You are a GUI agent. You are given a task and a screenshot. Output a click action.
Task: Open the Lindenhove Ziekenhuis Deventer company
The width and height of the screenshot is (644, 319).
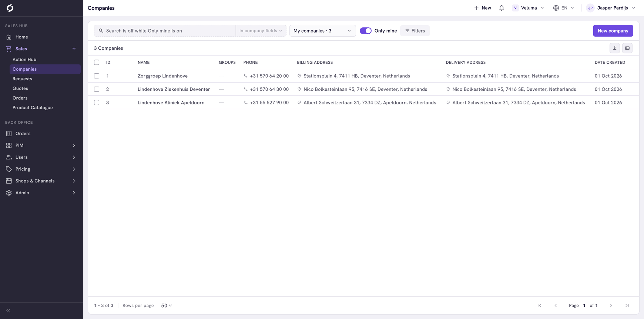coord(174,89)
